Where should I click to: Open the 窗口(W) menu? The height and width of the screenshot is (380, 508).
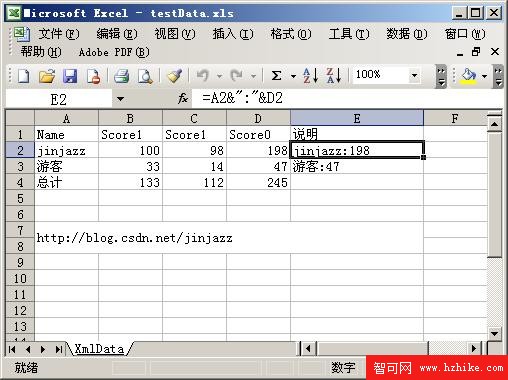pyautogui.click(x=465, y=34)
